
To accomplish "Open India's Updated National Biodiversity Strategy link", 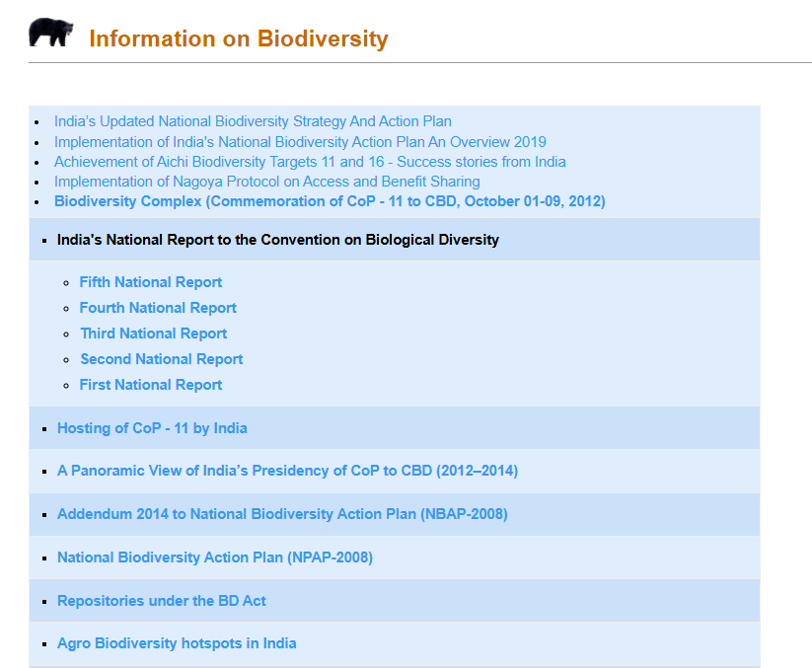I will tap(253, 121).
